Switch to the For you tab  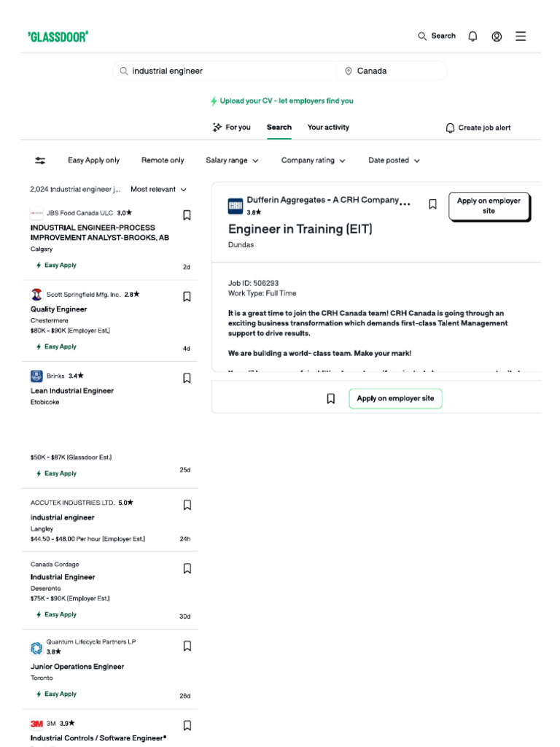(x=231, y=128)
